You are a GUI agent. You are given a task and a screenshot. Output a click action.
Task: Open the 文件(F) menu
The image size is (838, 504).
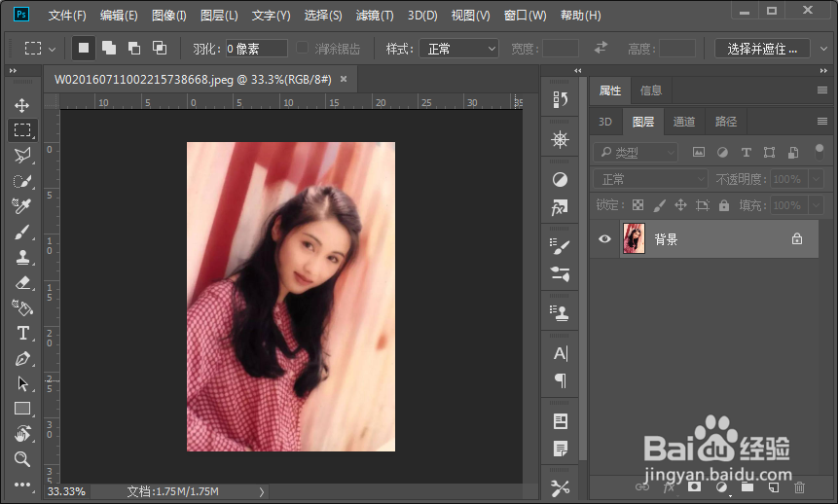point(67,16)
